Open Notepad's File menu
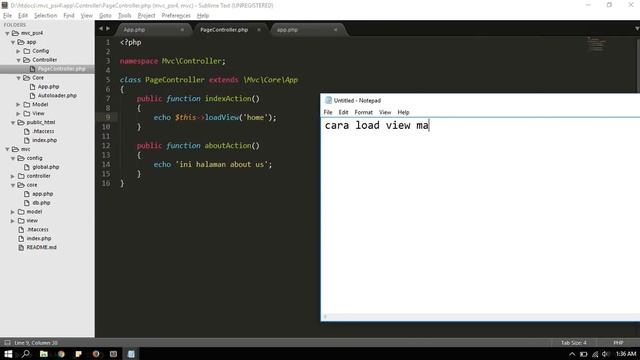 click(x=328, y=112)
